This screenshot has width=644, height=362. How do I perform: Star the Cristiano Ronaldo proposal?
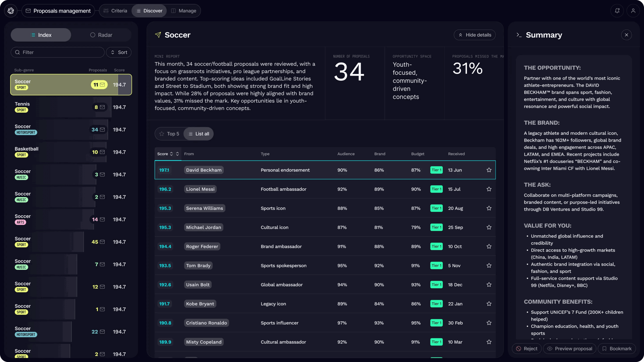click(489, 323)
